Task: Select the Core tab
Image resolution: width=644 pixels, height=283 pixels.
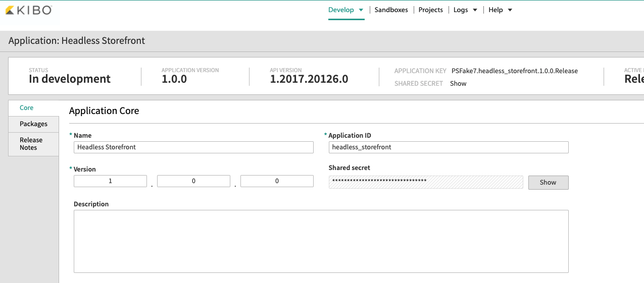Action: click(x=33, y=108)
